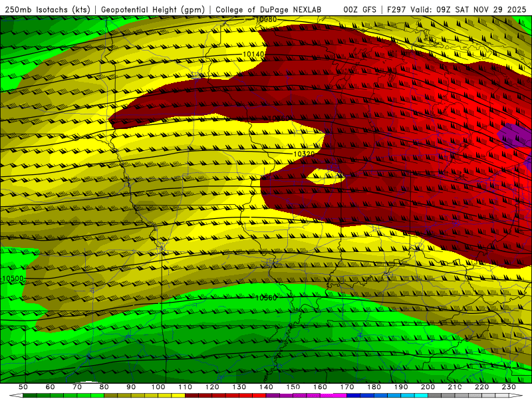Click the 'Geopotential Height (gpm)' title text
The width and height of the screenshot is (532, 399).
pos(153,9)
